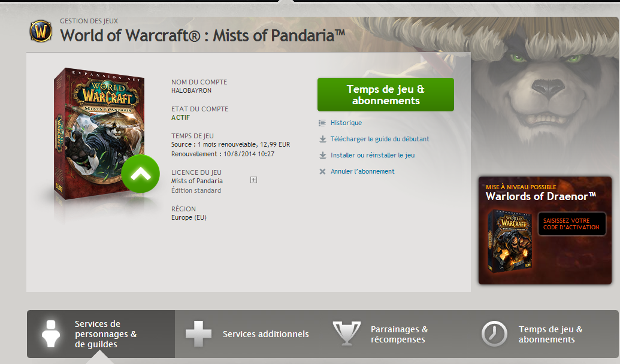Open the Historique link

346,123
